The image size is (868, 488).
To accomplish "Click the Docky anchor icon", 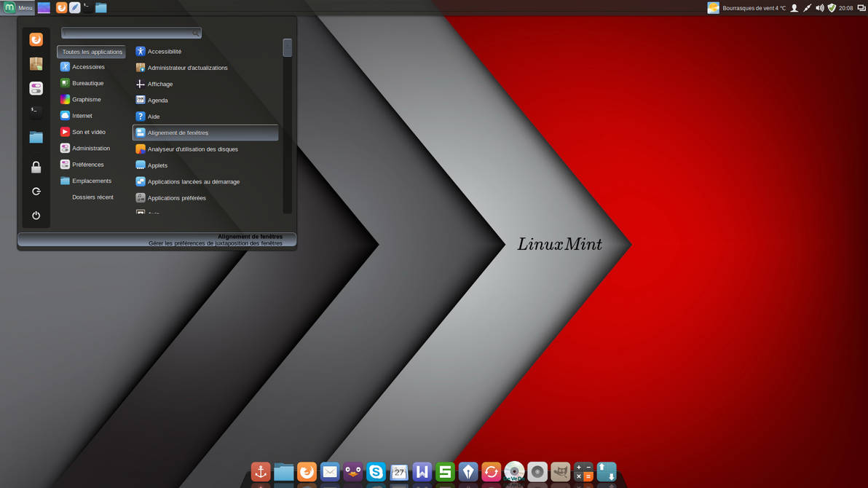I will point(260,472).
